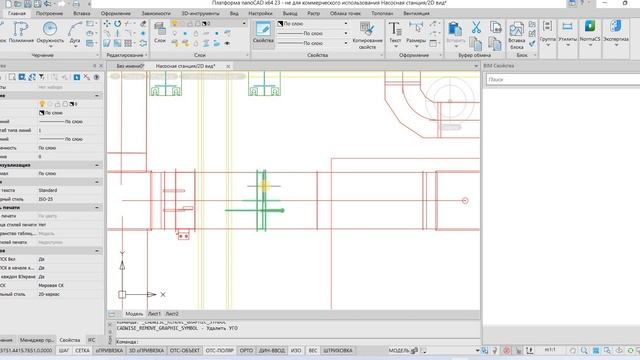640x360 pixels.
Task: Open the Менеджер проектов panel tab
Action: pos(37,340)
